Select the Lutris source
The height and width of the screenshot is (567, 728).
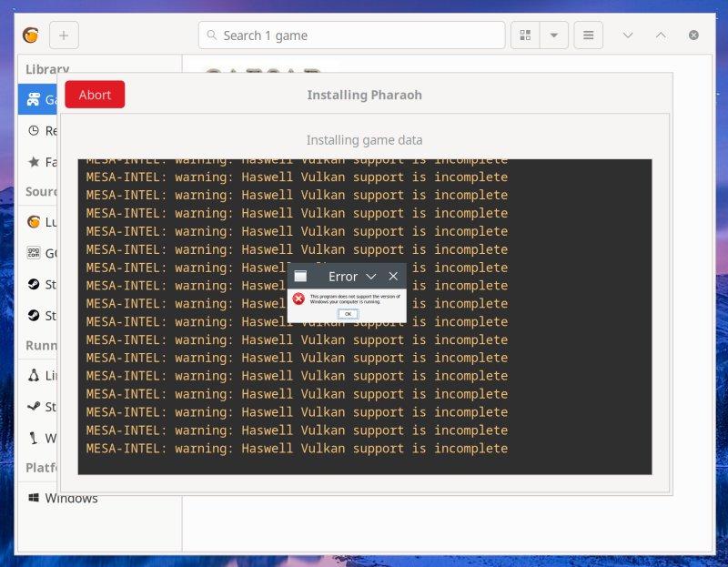click(50, 221)
